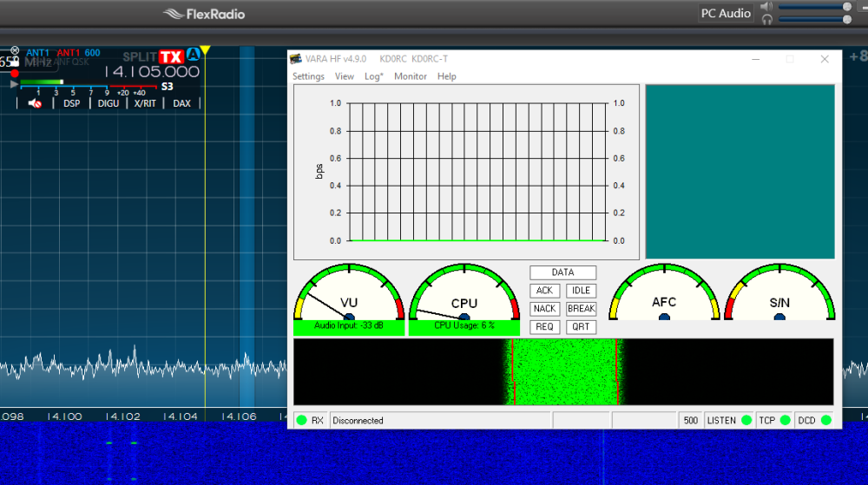Click the Disconnected status text
Image resolution: width=868 pixels, height=485 pixels.
(x=358, y=421)
